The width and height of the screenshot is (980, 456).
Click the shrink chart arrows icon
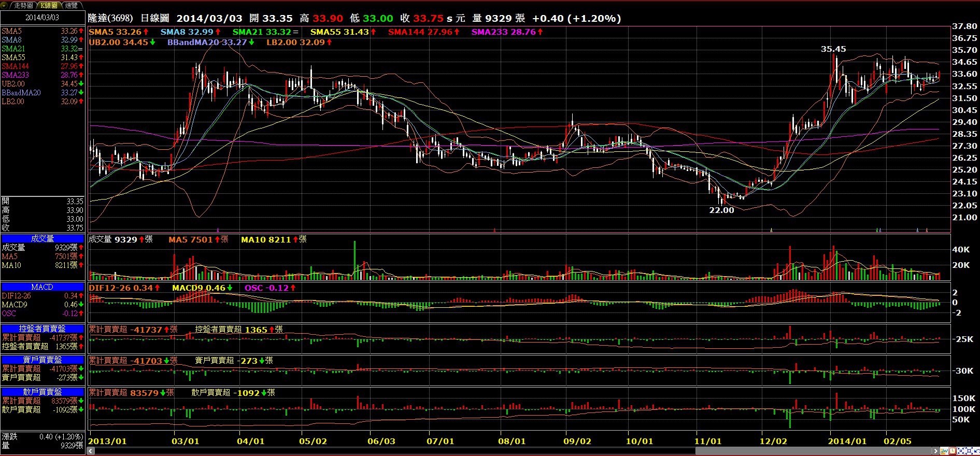[x=961, y=451]
